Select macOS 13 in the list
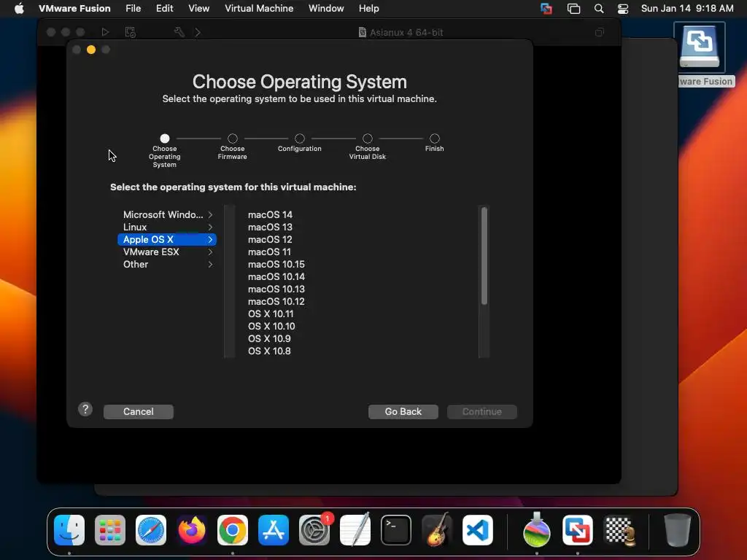The width and height of the screenshot is (747, 560). point(270,227)
